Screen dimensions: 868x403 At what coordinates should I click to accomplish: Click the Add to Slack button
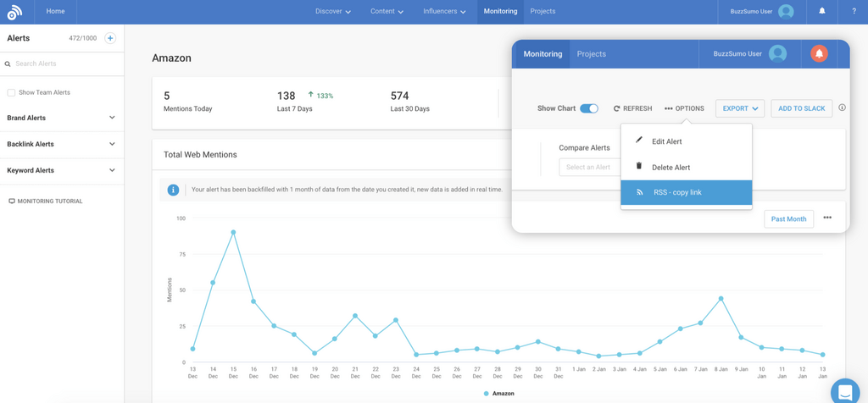[801, 108]
